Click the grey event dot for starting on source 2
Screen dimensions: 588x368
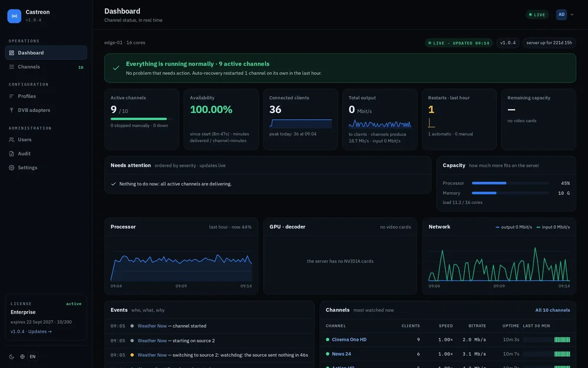pyautogui.click(x=132, y=340)
